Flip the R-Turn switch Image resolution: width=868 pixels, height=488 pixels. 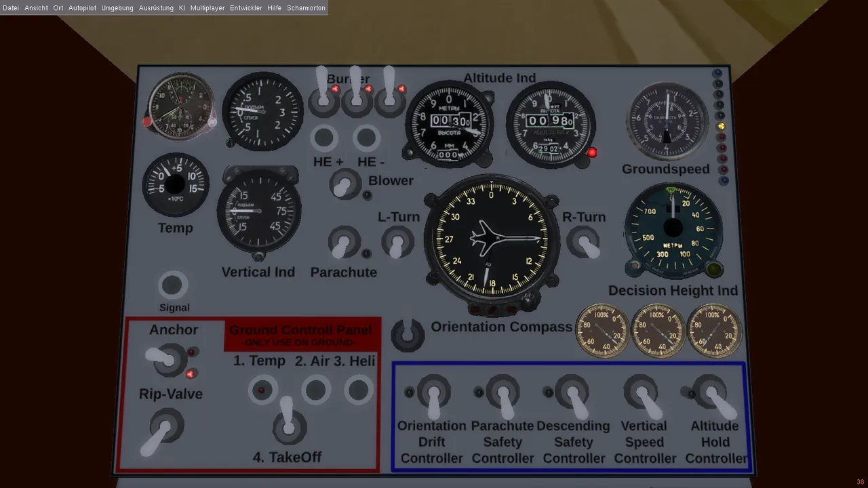coord(583,243)
